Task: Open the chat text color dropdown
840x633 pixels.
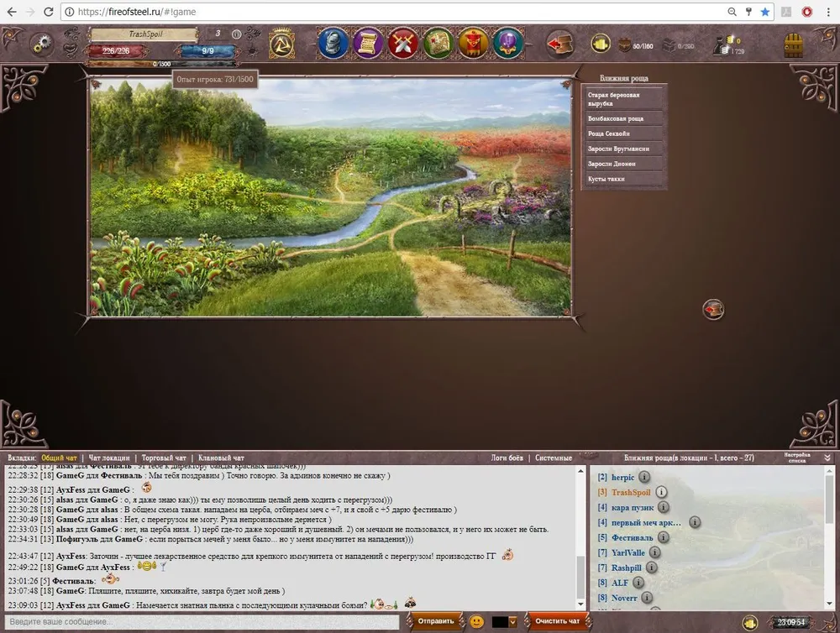Action: coord(512,622)
